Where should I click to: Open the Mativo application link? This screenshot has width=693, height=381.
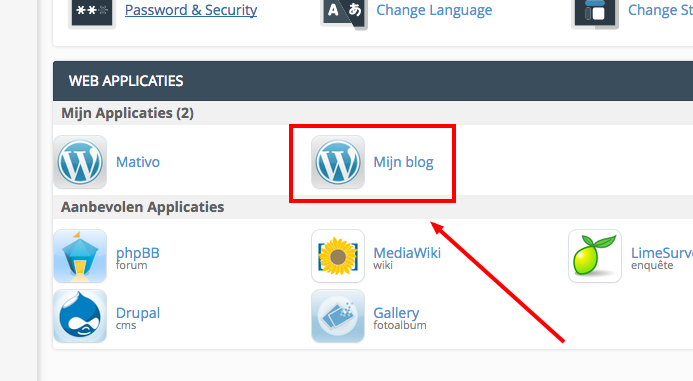pyautogui.click(x=138, y=162)
